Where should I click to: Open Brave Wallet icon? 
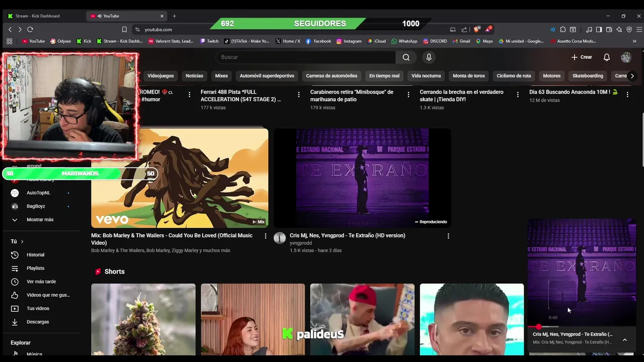609,30
